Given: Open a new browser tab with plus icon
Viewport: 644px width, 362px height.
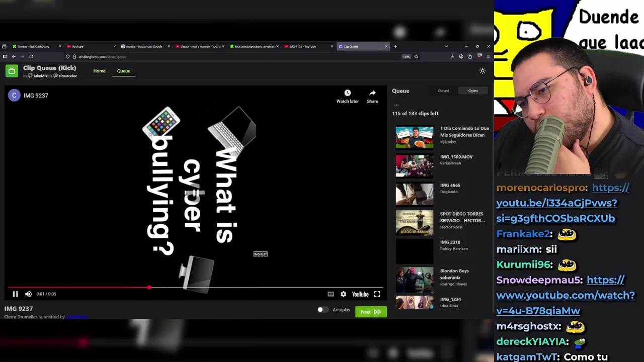Looking at the screenshot, I should 395,46.
